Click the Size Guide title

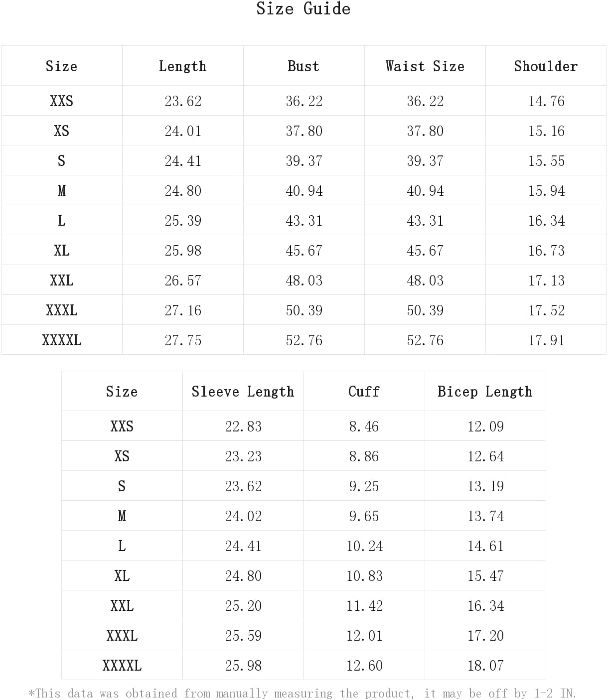point(303,8)
